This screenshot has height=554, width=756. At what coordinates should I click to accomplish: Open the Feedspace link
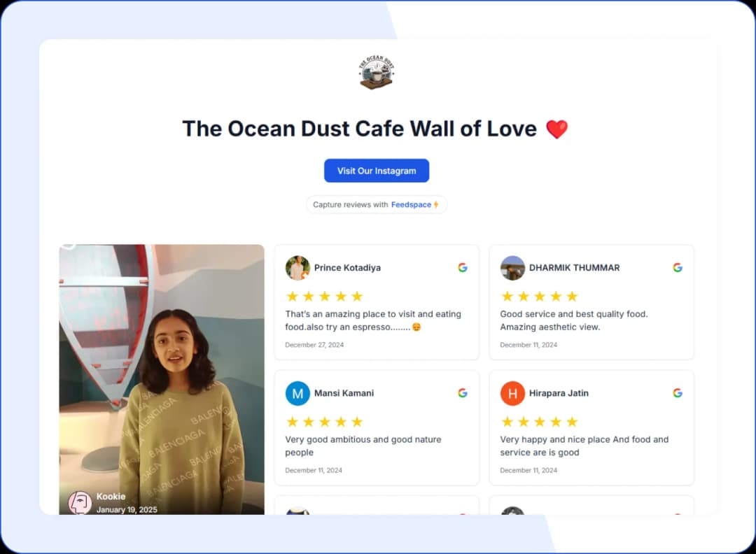pos(411,205)
